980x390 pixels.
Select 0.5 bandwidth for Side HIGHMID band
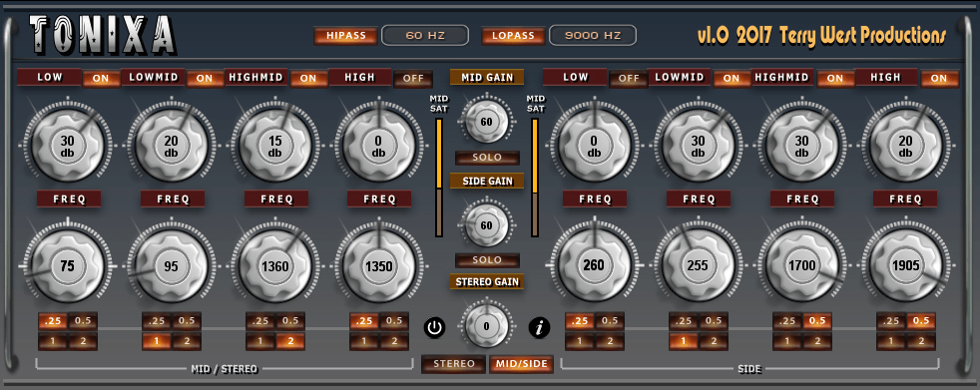817,321
